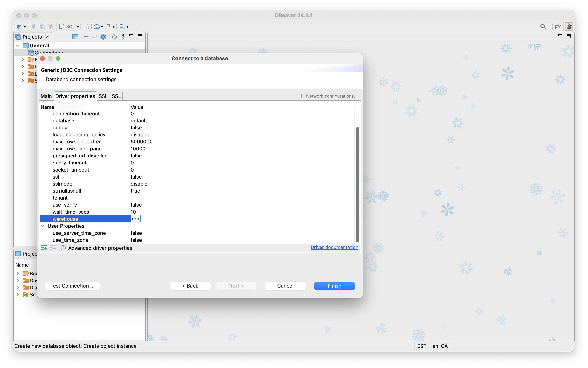Refresh the Projects panel
The image size is (588, 368).
tap(114, 37)
